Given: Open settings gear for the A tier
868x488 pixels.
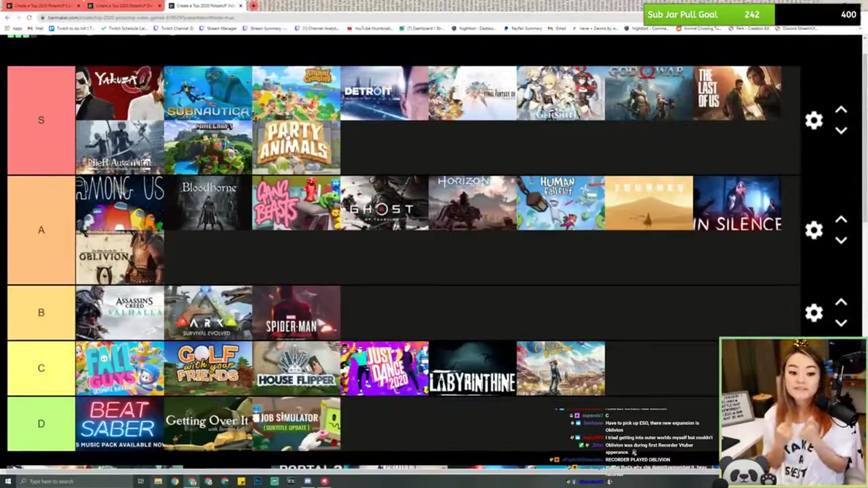Looking at the screenshot, I should [x=814, y=230].
